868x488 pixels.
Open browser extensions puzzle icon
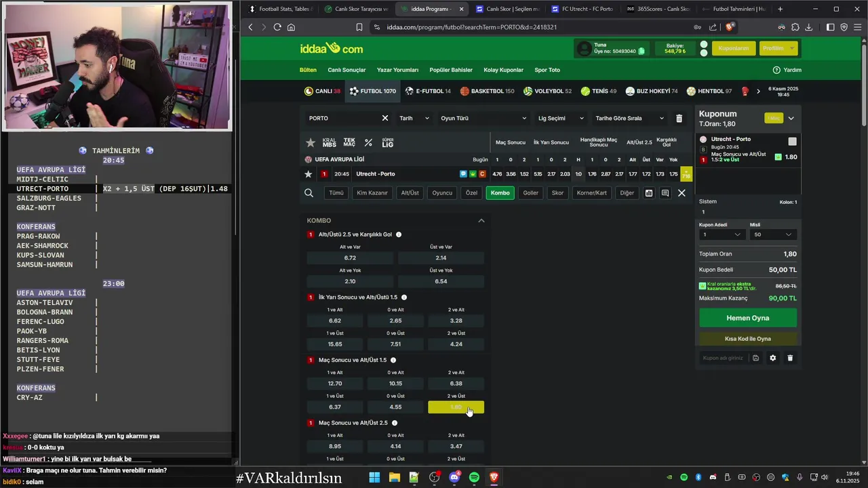[x=795, y=27]
